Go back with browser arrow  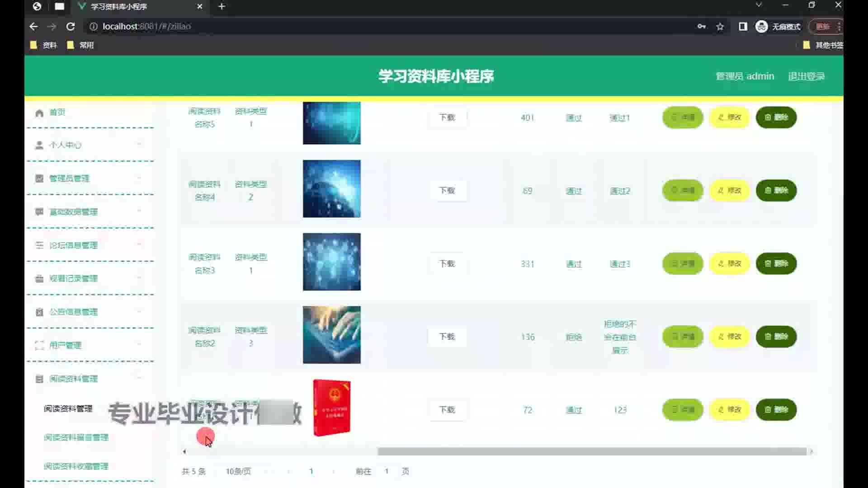click(x=33, y=27)
